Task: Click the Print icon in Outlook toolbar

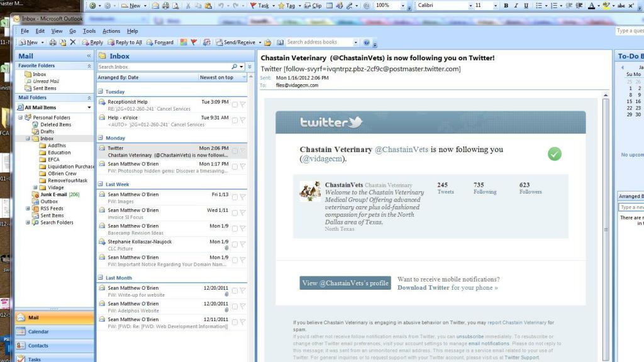Action: click(53, 42)
